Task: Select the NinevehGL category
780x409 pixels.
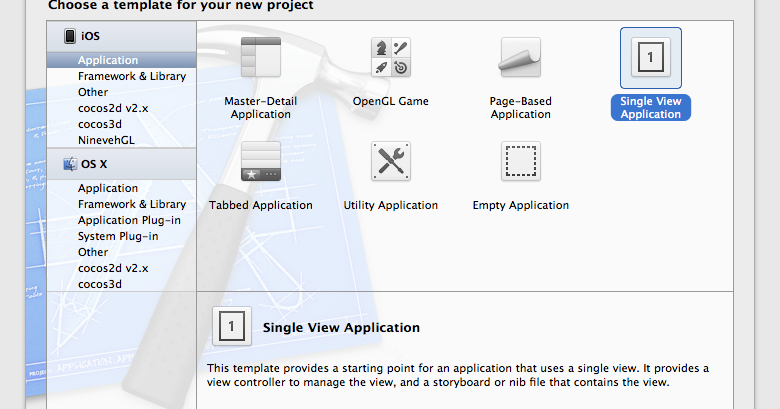Action: tap(107, 140)
